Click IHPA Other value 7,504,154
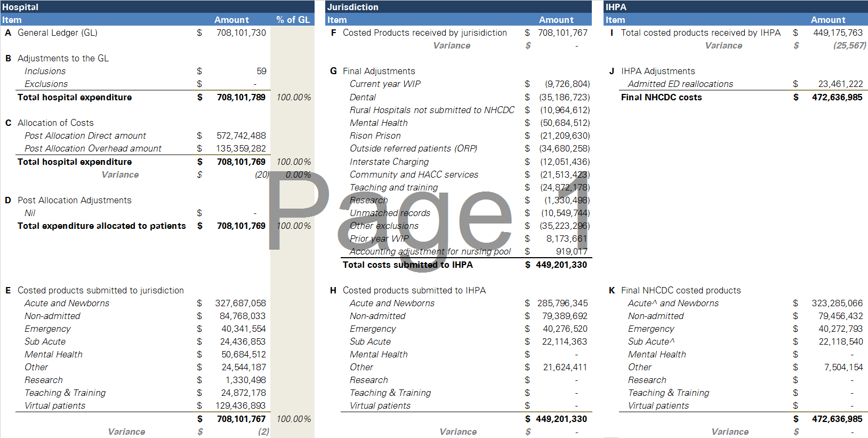 tap(843, 367)
